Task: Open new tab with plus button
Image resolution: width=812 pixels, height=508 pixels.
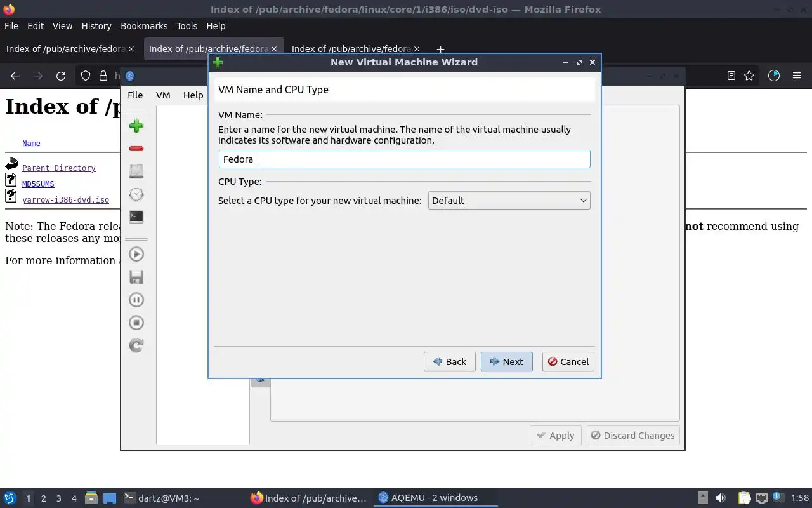Action: click(x=440, y=49)
